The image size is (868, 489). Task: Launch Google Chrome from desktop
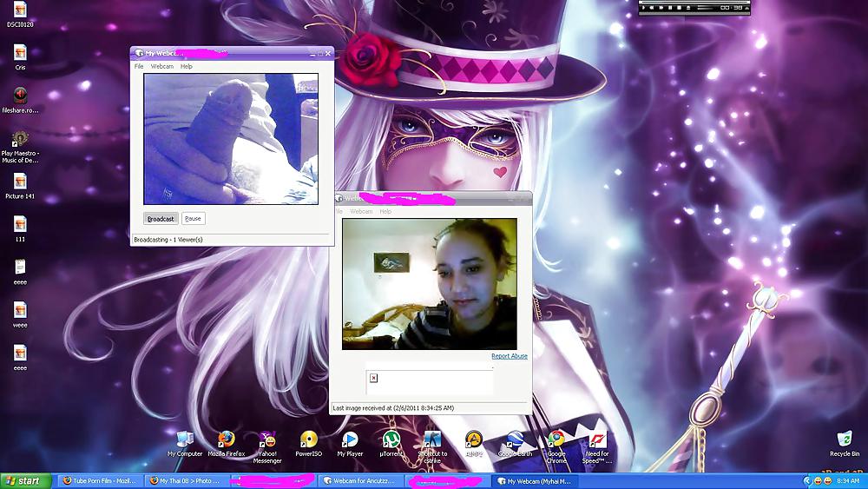[556, 447]
